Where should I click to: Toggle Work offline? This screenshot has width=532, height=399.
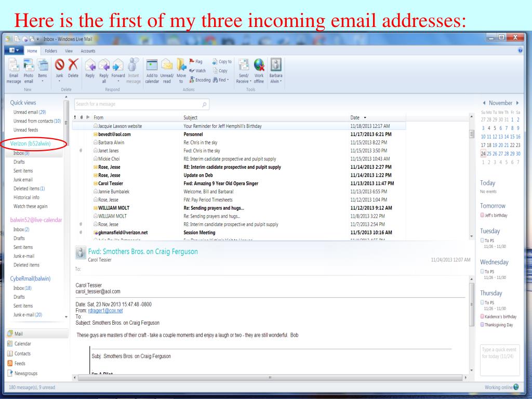pos(259,71)
